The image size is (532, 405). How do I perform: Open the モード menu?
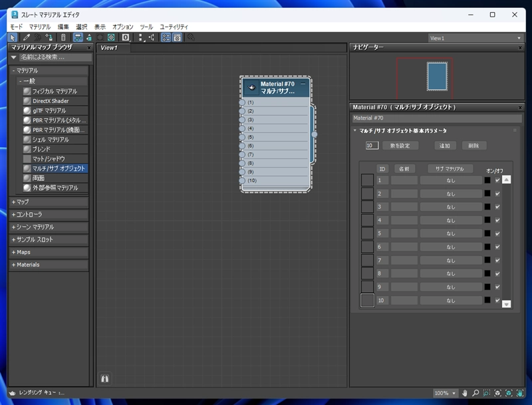point(16,27)
